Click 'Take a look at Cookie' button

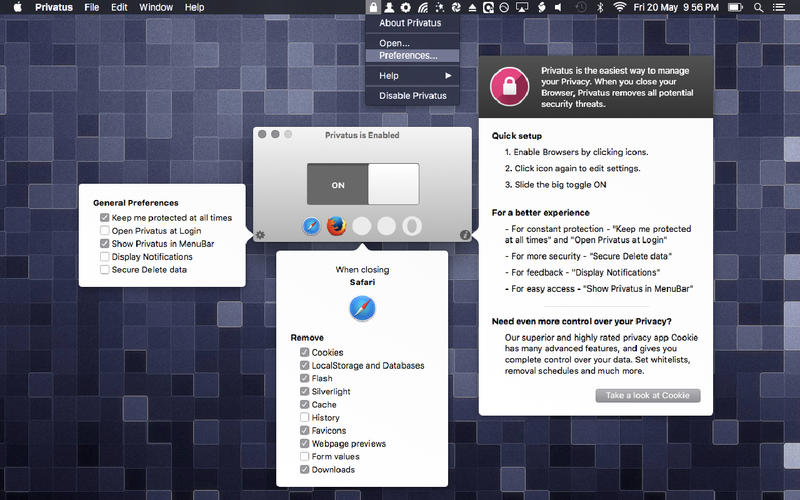(x=647, y=395)
